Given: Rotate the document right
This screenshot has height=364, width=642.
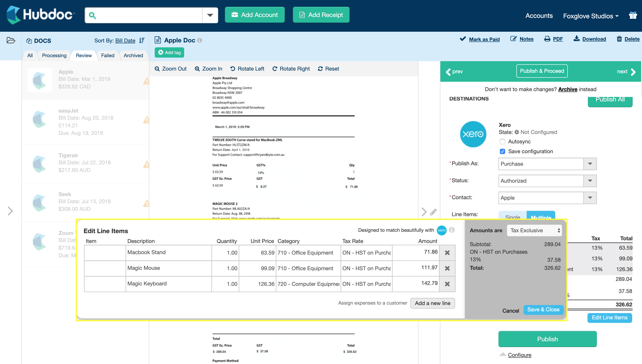Looking at the screenshot, I should 291,69.
